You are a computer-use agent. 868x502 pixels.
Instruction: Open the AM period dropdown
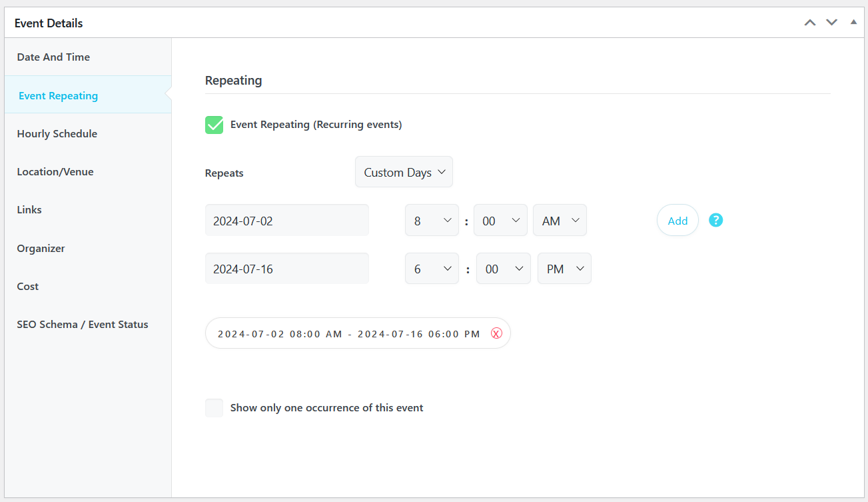[x=560, y=220]
